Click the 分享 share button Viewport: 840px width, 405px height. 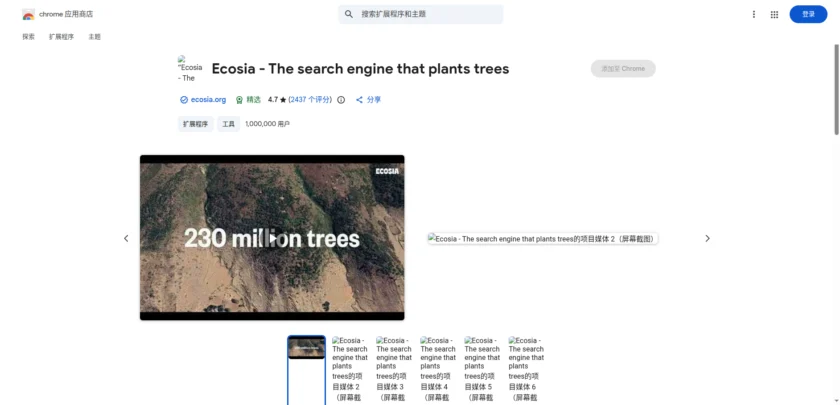point(368,100)
